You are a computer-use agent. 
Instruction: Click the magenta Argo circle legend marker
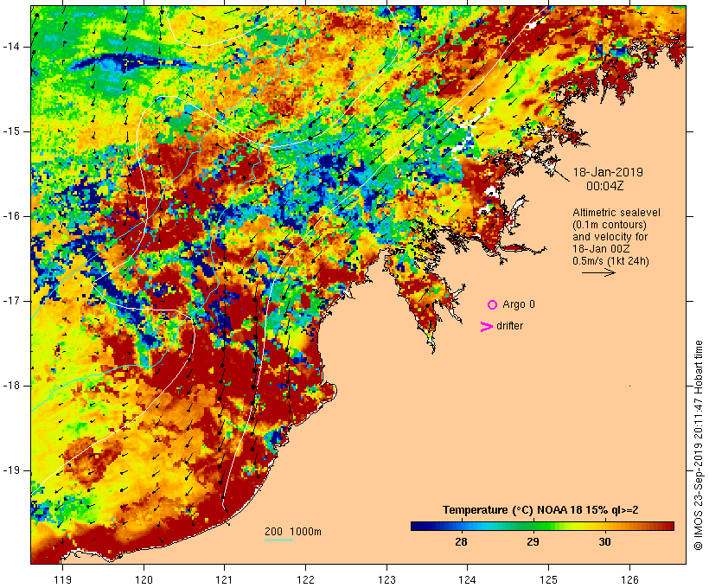tap(493, 305)
